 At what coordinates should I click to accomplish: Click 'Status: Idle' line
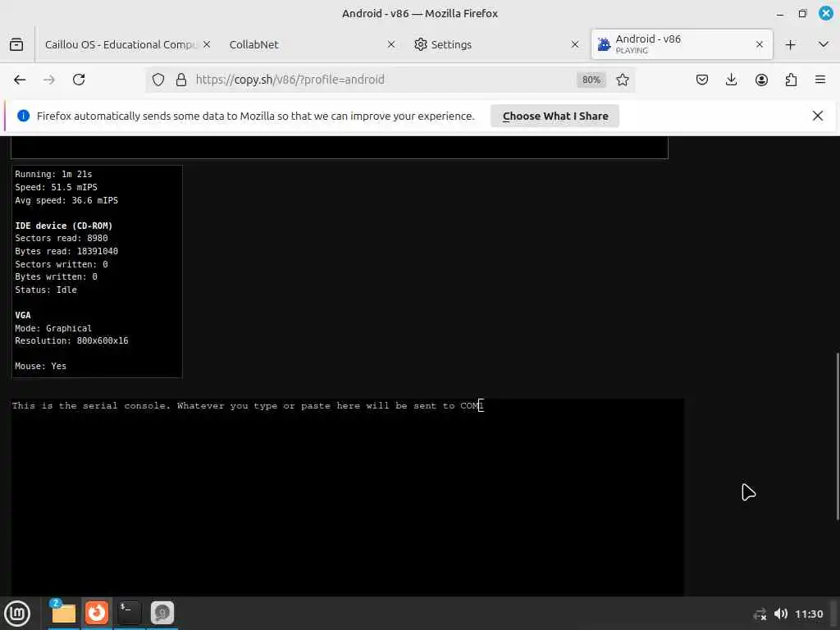tap(46, 290)
